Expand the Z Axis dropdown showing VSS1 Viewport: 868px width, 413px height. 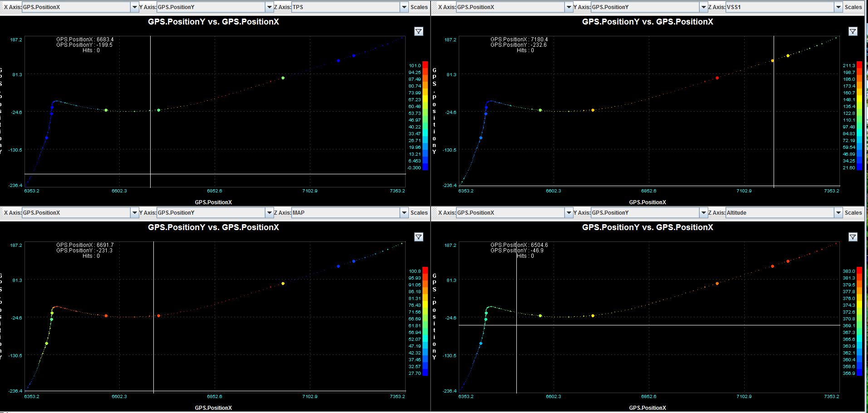coord(838,7)
